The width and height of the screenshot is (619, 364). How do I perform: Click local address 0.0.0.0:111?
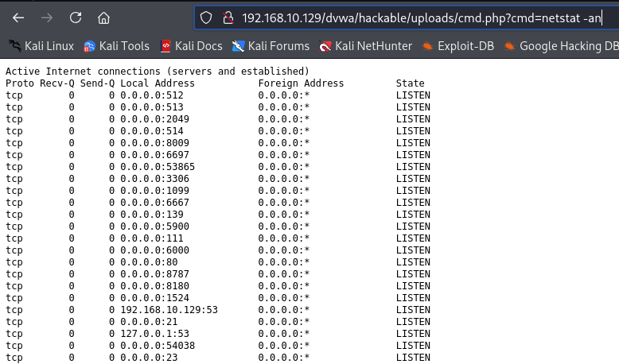coord(152,238)
